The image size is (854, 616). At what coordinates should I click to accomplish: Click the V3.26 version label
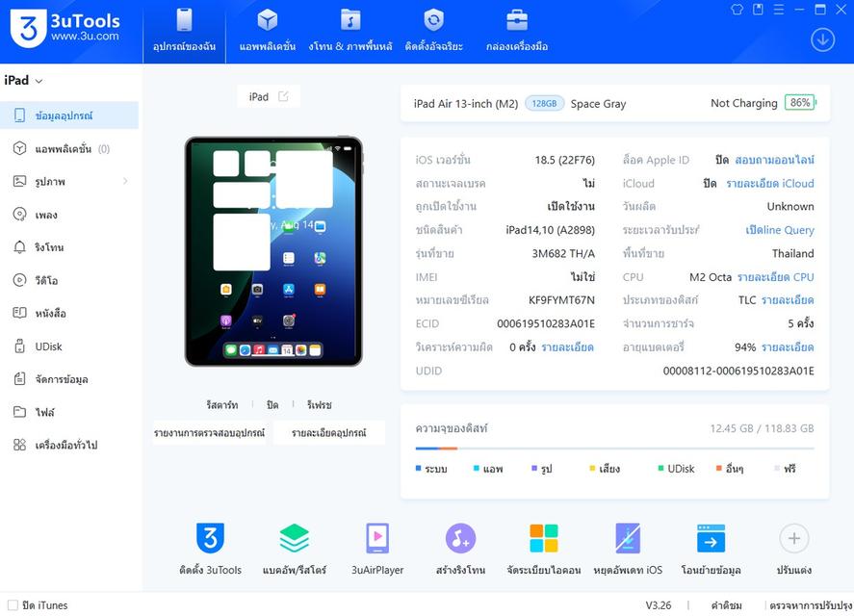pyautogui.click(x=659, y=605)
